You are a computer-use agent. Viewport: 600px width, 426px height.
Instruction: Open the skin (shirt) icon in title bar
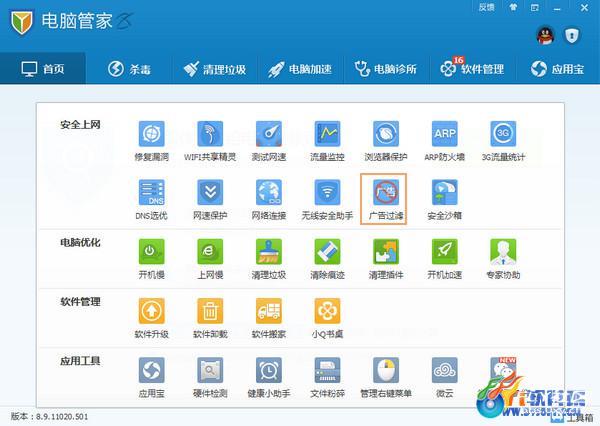pos(513,7)
